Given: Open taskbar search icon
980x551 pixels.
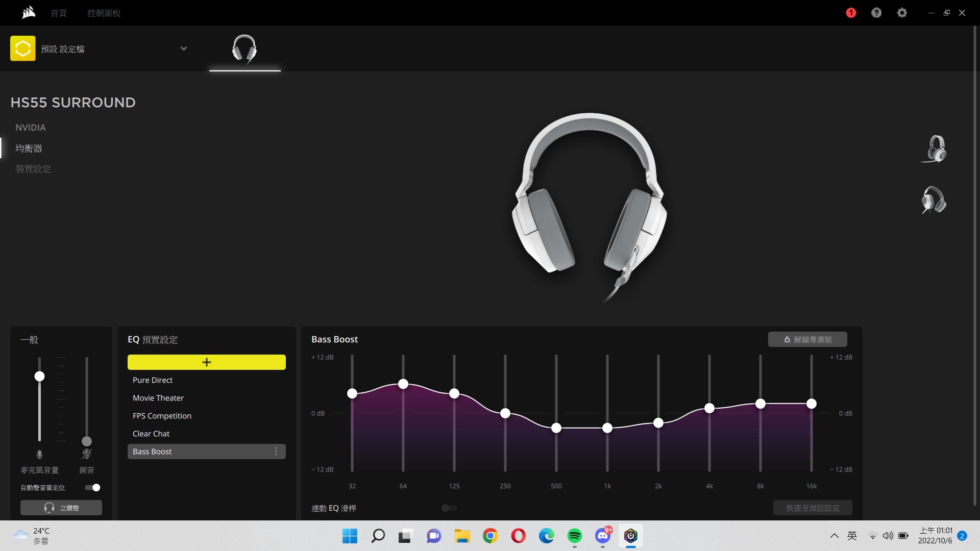Looking at the screenshot, I should (378, 536).
